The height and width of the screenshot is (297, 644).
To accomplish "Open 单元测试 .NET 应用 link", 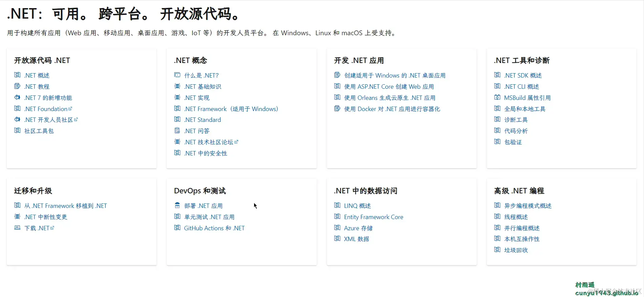I will 209,217.
